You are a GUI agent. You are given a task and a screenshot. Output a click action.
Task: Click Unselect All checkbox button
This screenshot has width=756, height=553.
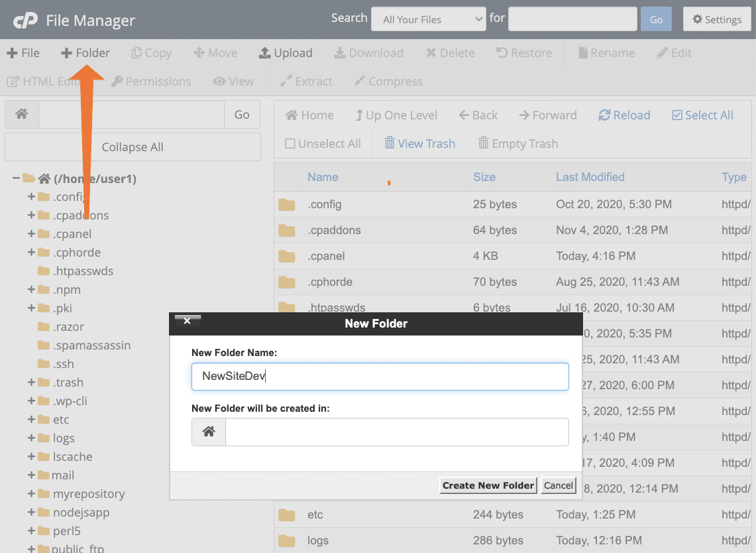click(x=323, y=144)
